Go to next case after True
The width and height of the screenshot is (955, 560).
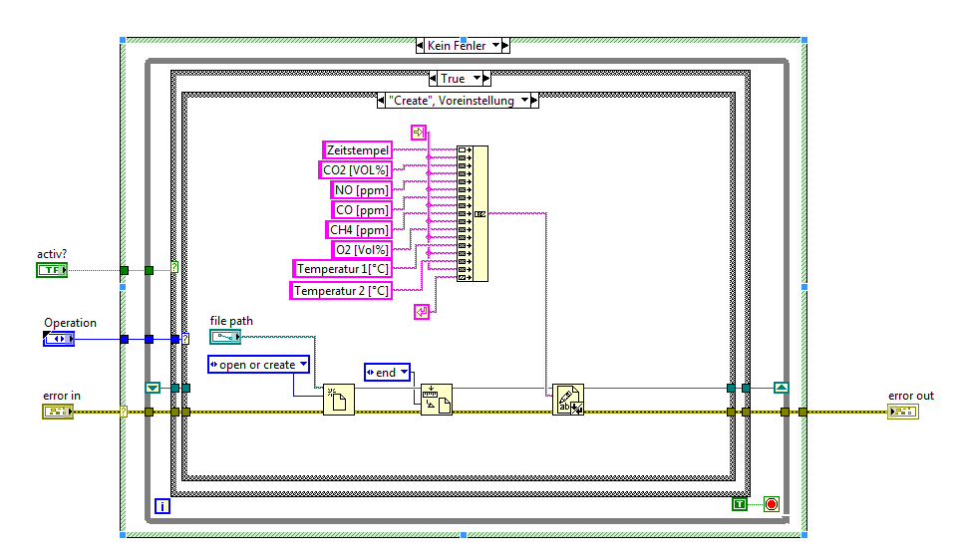tap(486, 78)
